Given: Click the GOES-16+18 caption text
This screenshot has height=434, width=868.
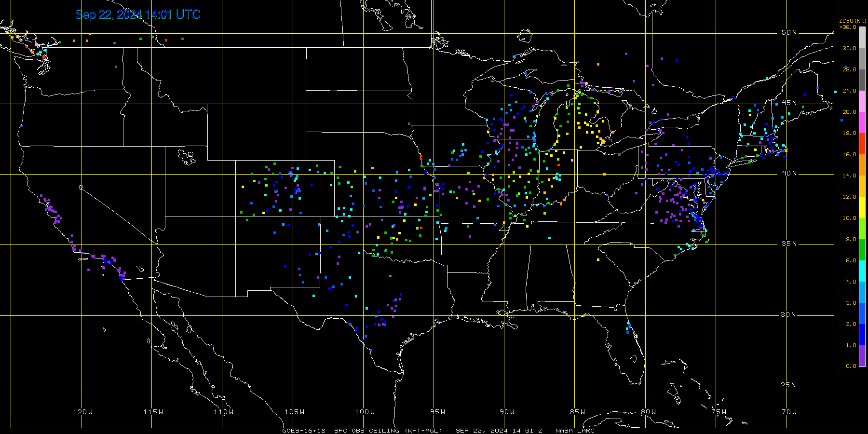Looking at the screenshot, I should pyautogui.click(x=304, y=431).
